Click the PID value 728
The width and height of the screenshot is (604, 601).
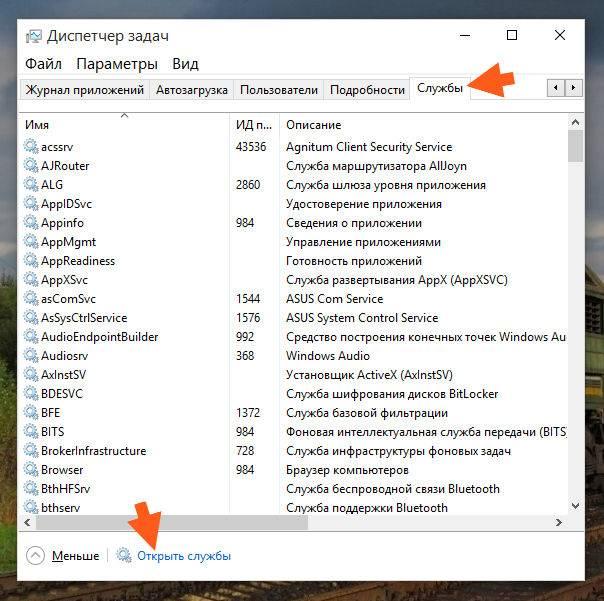245,451
